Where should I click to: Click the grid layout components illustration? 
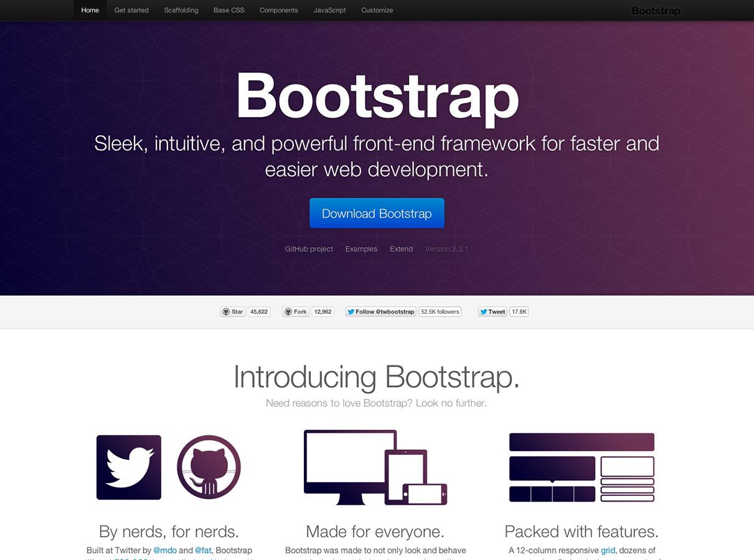coord(582,467)
